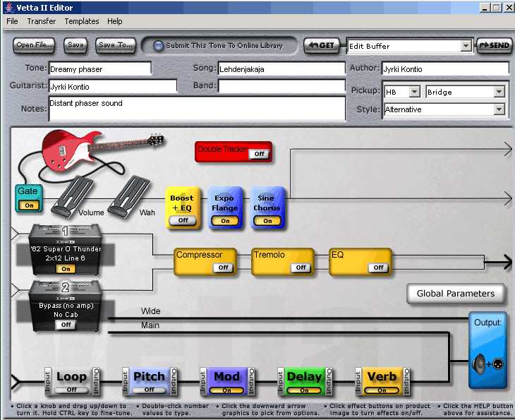Toggle Sine Chorus On switch
Viewport: 515px width, 420px height.
pyautogui.click(x=267, y=221)
